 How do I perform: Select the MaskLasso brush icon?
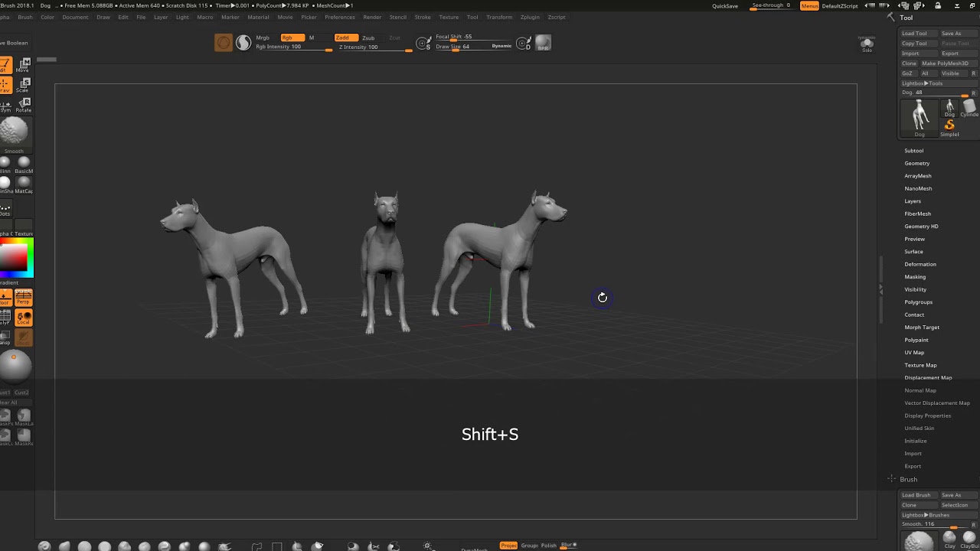pos(24,417)
